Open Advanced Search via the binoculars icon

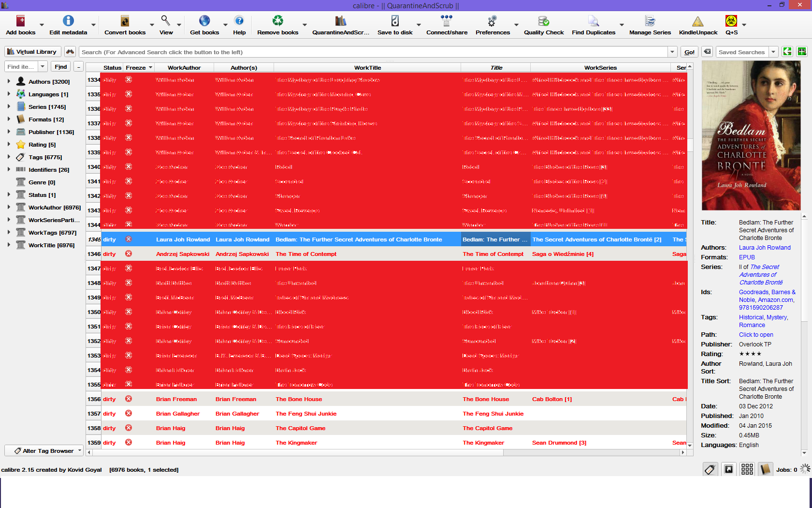coord(71,52)
